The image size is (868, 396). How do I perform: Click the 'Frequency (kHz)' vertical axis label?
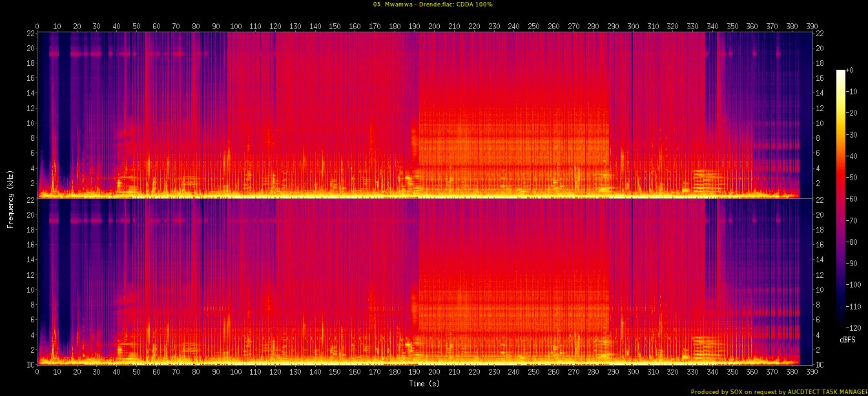click(11, 198)
